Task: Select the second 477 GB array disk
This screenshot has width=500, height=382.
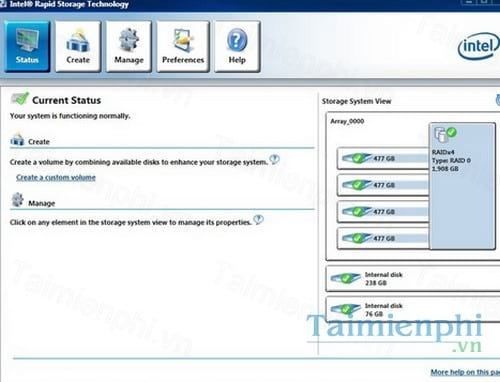Action: tap(383, 185)
